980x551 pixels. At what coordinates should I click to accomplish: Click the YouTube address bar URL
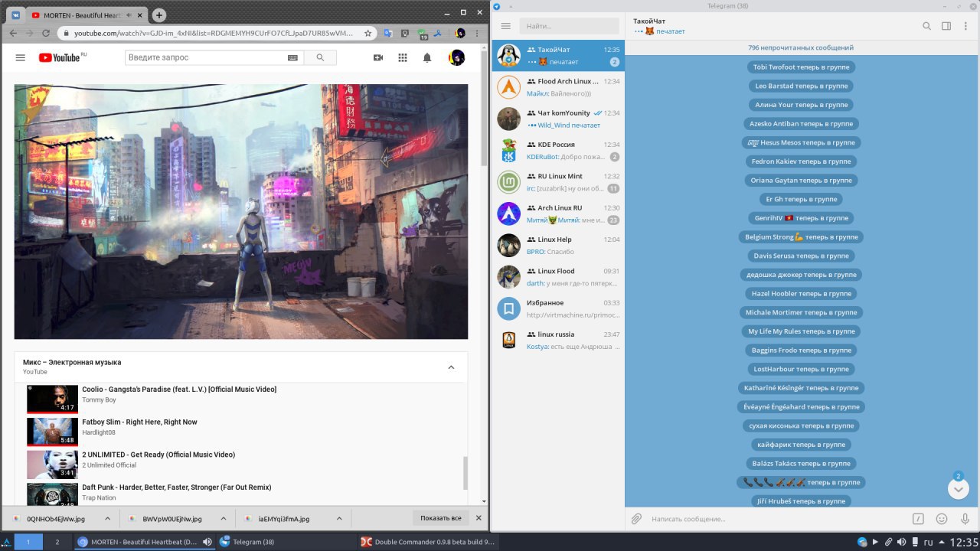coord(213,34)
